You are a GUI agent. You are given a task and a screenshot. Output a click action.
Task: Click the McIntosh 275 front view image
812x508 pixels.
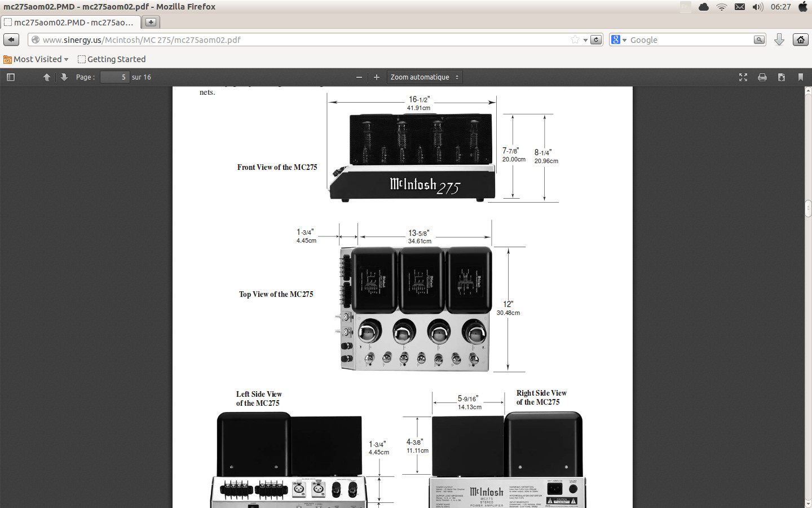[x=412, y=157]
